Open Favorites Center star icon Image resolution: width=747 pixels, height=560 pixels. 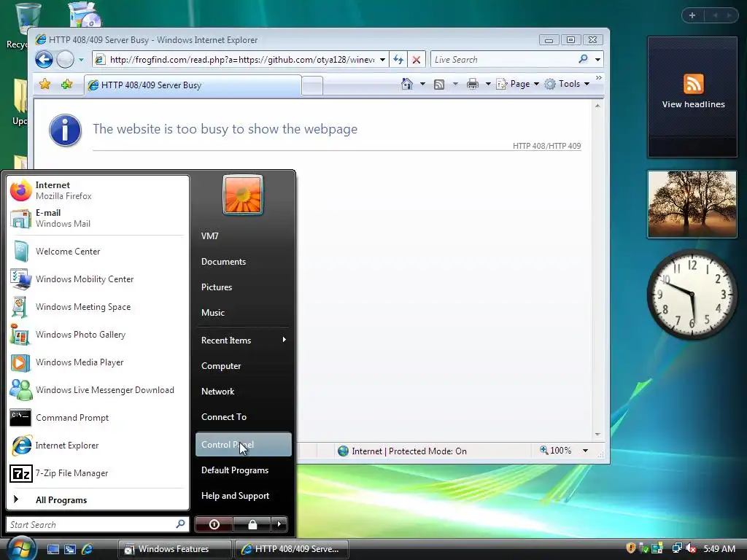click(x=44, y=85)
